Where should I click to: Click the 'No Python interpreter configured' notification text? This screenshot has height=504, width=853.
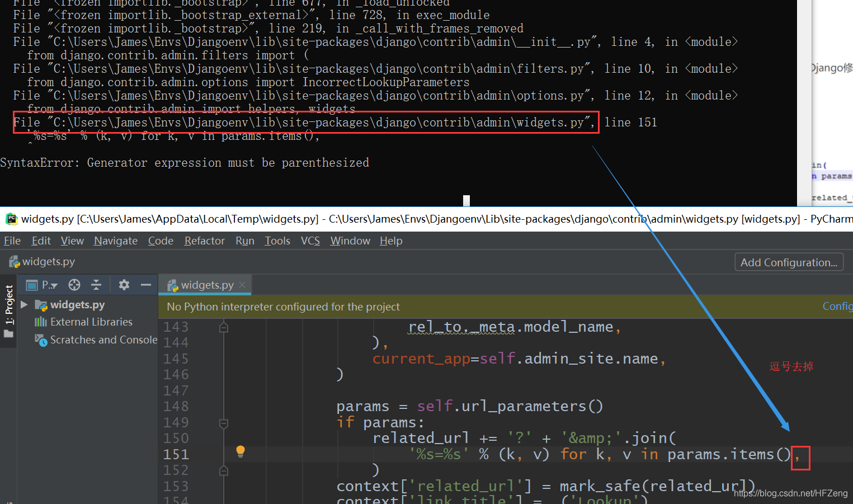(x=283, y=307)
